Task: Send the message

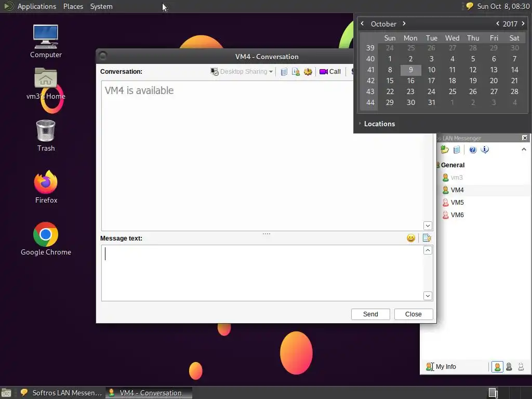Action: click(x=370, y=314)
